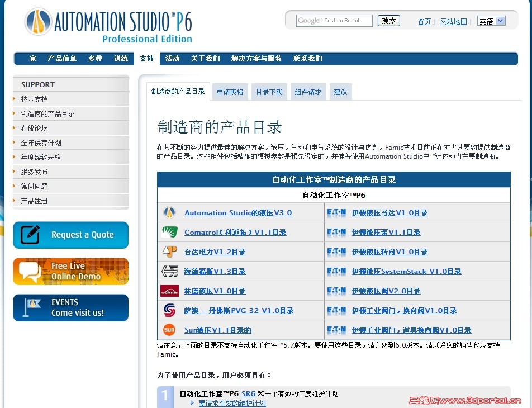
Task: Expand 全年保养计划 sidebar arrow
Action: pyautogui.click(x=14, y=143)
